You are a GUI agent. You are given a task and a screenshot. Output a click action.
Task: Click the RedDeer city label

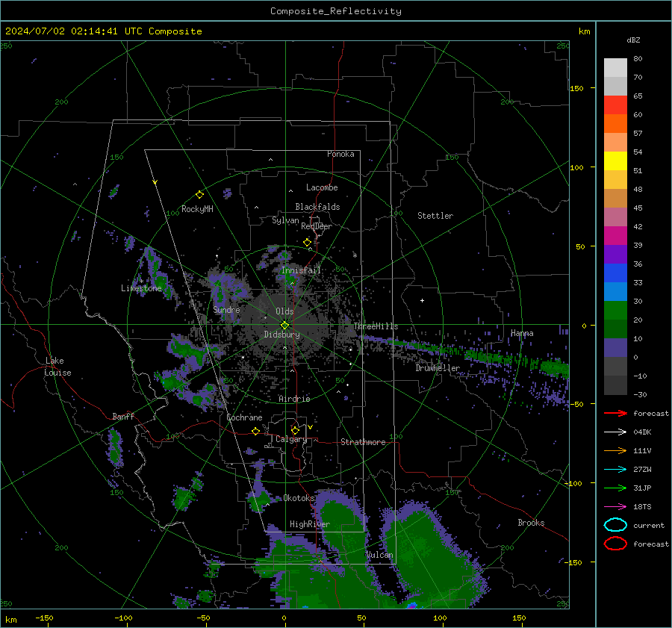(x=317, y=226)
